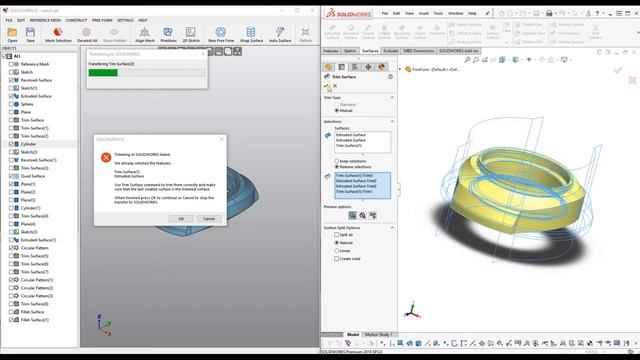Click Cancel in the trimming failed dialog

click(x=209, y=219)
